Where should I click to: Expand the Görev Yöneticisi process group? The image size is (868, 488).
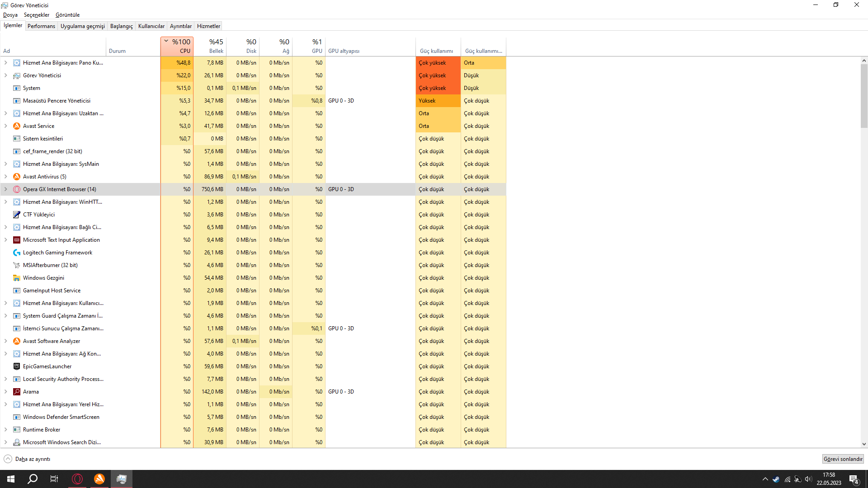tap(6, 75)
